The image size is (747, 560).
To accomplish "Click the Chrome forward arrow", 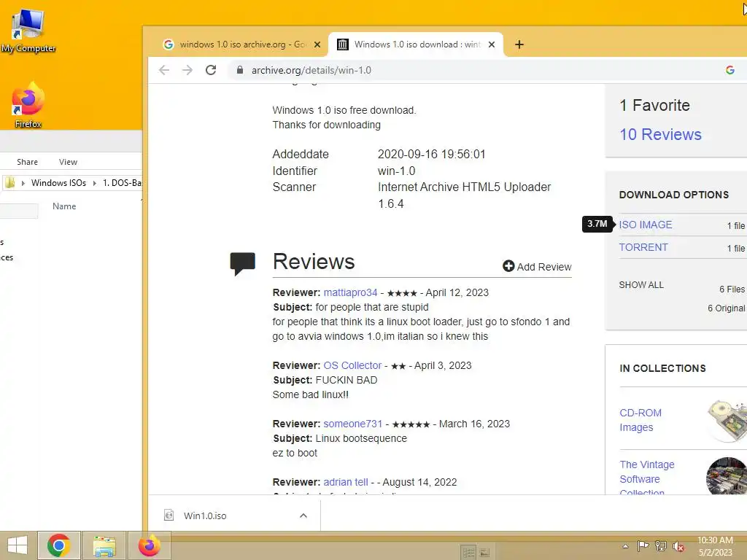I will coord(187,70).
